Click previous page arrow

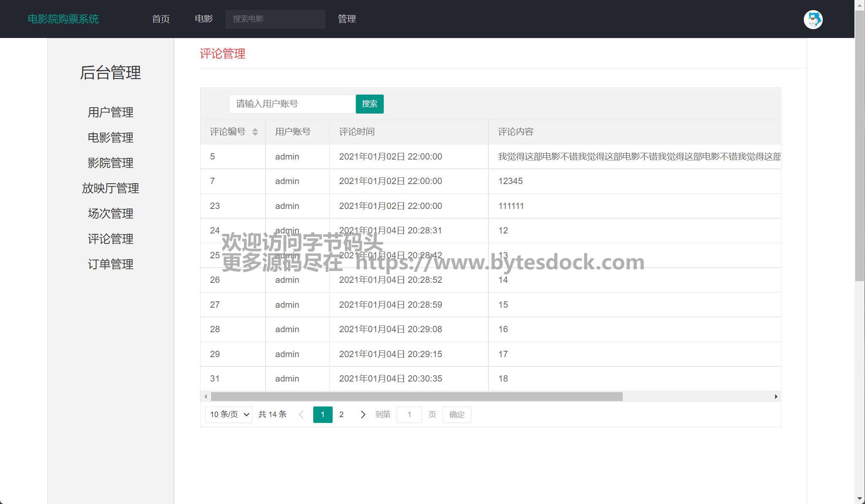pos(301,415)
